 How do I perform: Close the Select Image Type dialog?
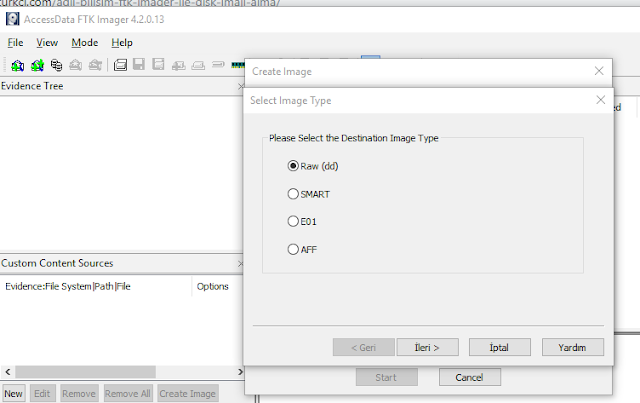point(600,100)
